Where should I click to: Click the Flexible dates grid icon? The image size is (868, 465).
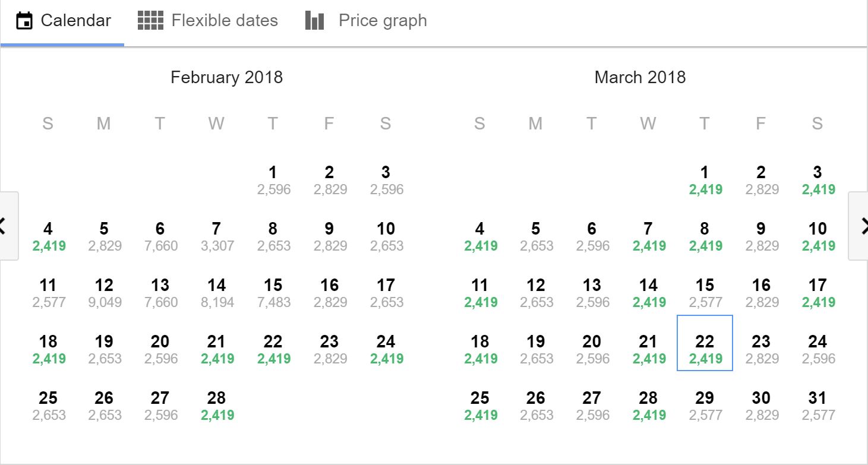150,20
